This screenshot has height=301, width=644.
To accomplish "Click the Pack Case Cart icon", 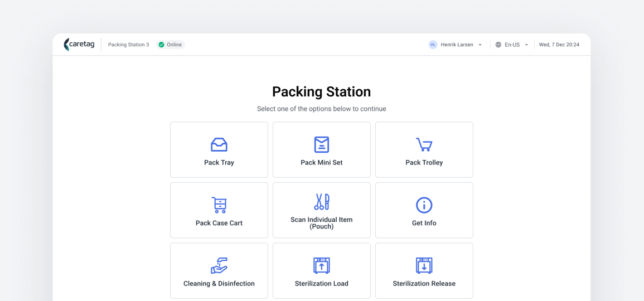I will 219,205.
